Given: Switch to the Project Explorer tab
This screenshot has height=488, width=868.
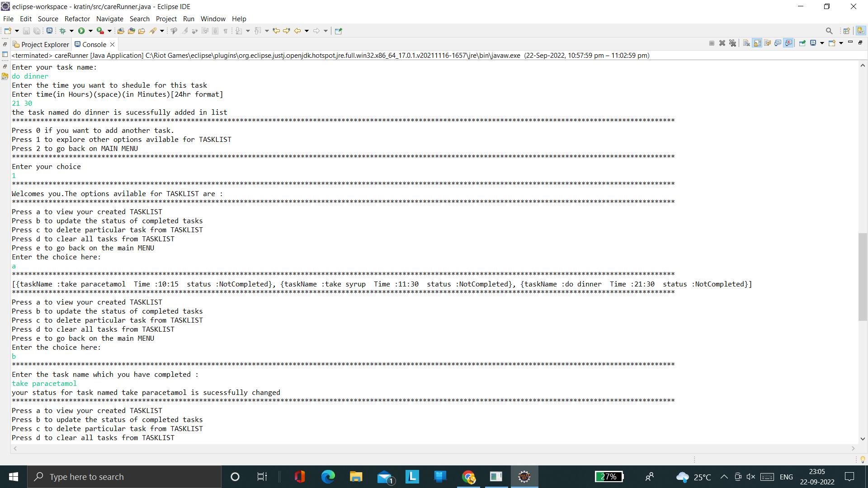Looking at the screenshot, I should click(45, 44).
